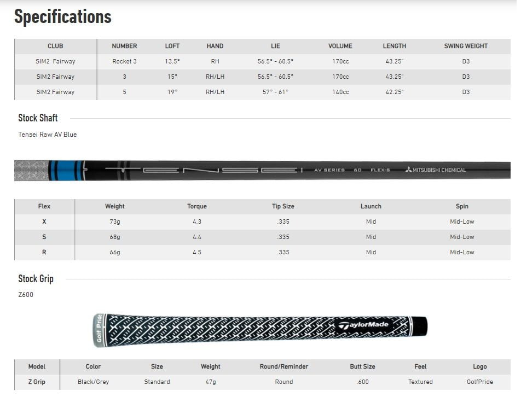The width and height of the screenshot is (521, 420).
Task: Click the Specifications heading
Action: click(63, 16)
